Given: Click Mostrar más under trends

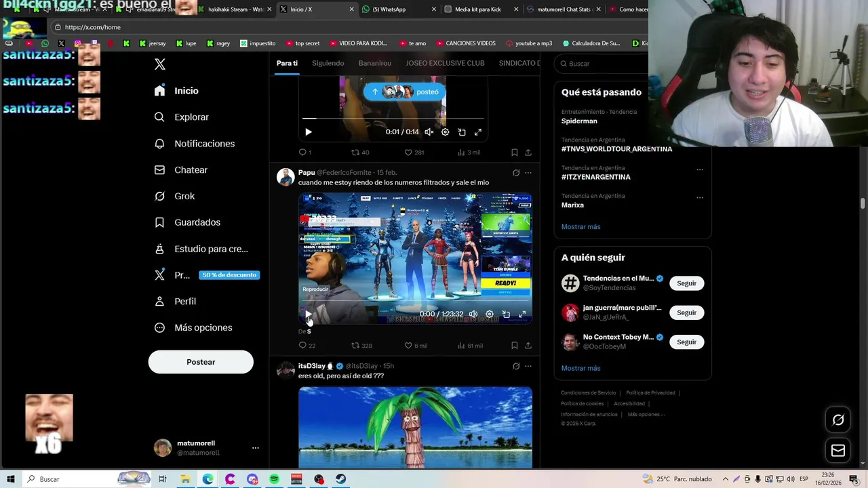Looking at the screenshot, I should 580,227.
